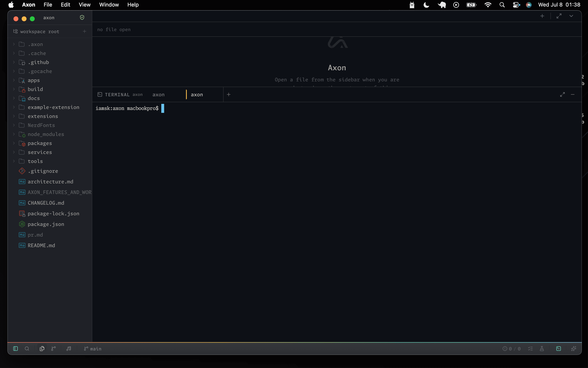Select the NerdFonts folder row

point(50,125)
